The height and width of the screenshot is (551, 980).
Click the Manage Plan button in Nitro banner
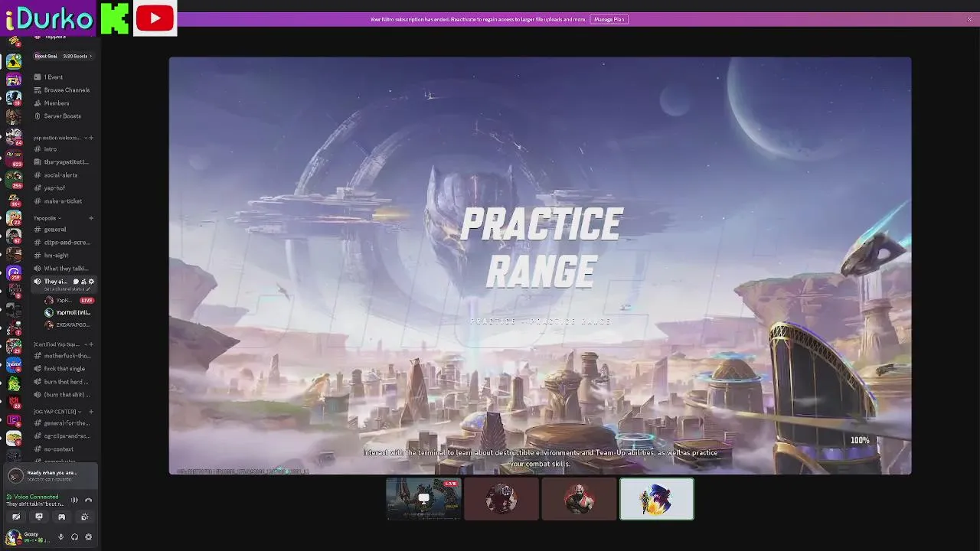click(609, 19)
